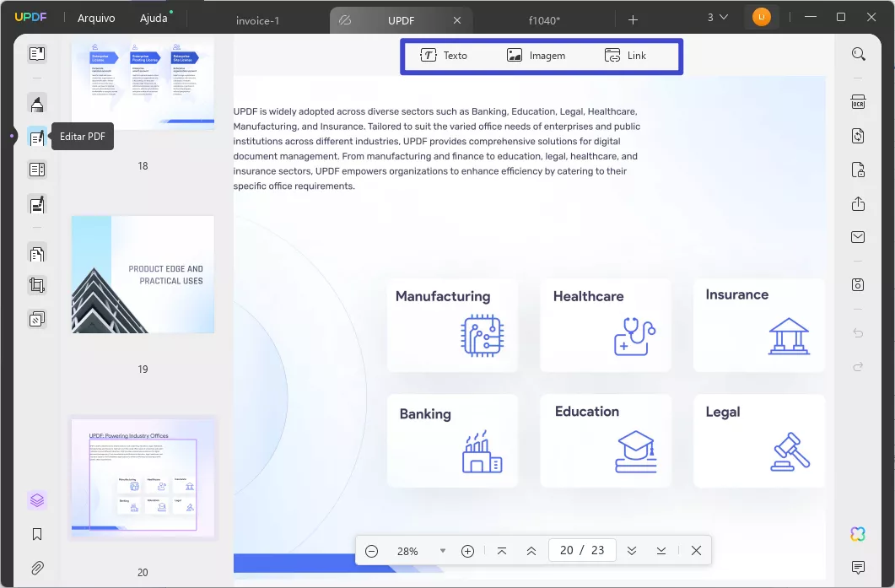Open the Convert PDF tool
895x588 pixels.
(x=858, y=136)
